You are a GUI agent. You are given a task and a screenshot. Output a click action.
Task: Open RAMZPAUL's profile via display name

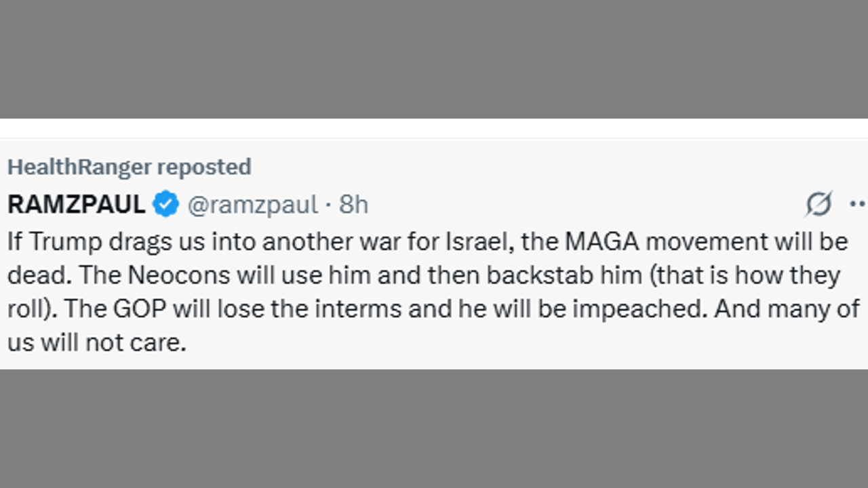(76, 204)
